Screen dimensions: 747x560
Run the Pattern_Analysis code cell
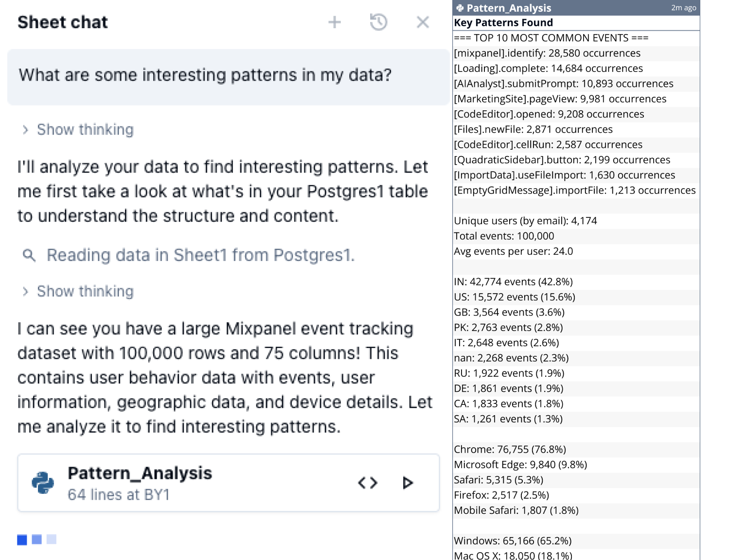click(x=408, y=483)
